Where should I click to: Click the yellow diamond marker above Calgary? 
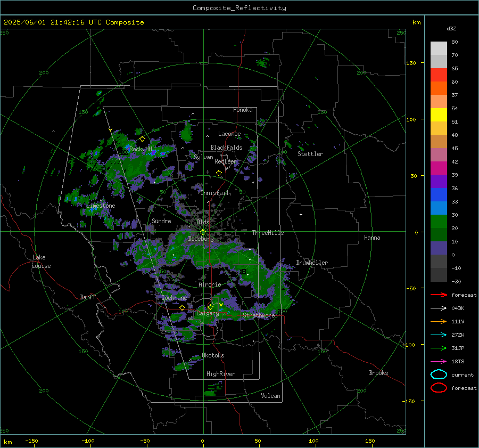(210, 307)
